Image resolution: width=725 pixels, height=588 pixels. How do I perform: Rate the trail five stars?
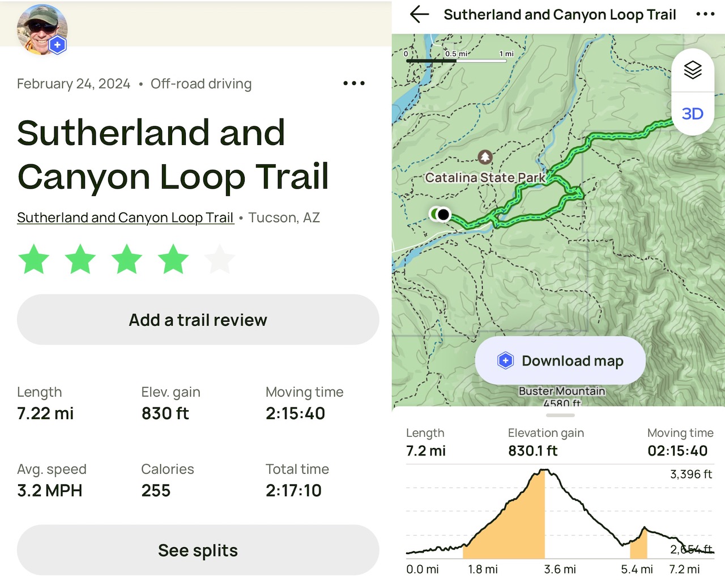220,259
